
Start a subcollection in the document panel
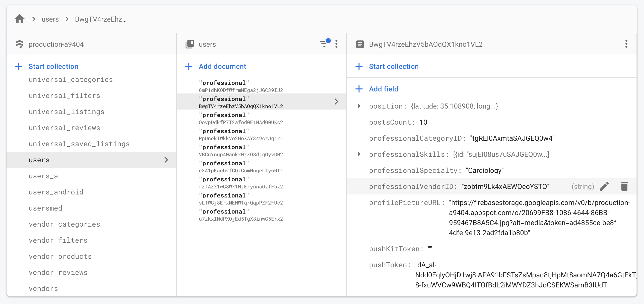394,66
